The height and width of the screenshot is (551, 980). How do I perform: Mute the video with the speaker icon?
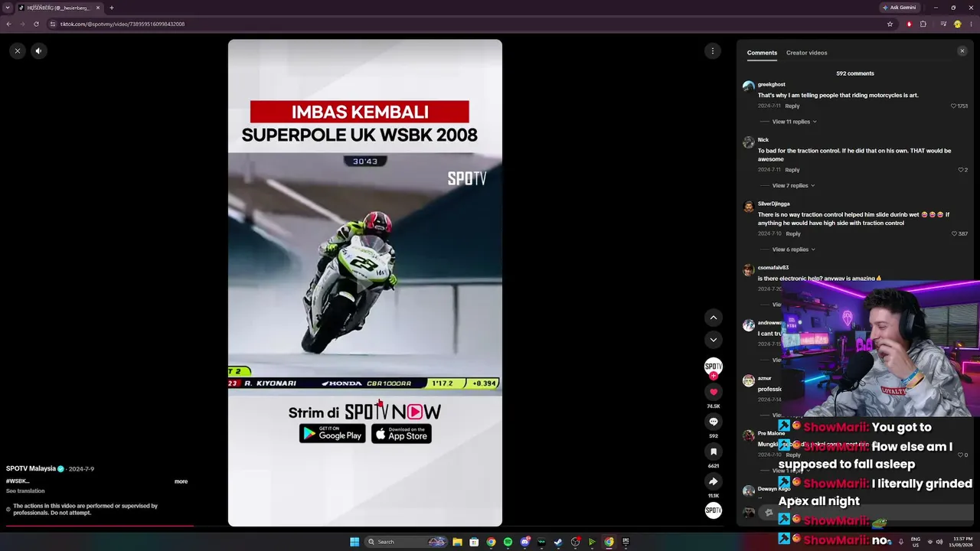38,51
